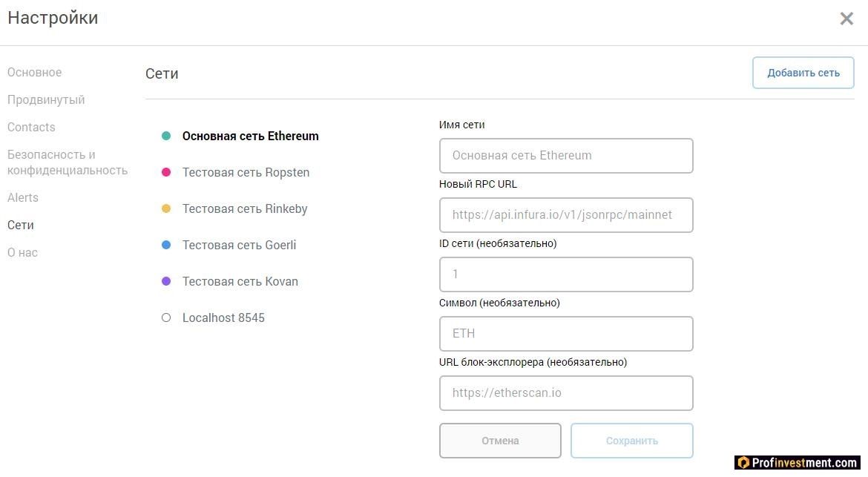Screen dimensions: 868x477
Task: Open the Alerts settings section
Action: 23,197
